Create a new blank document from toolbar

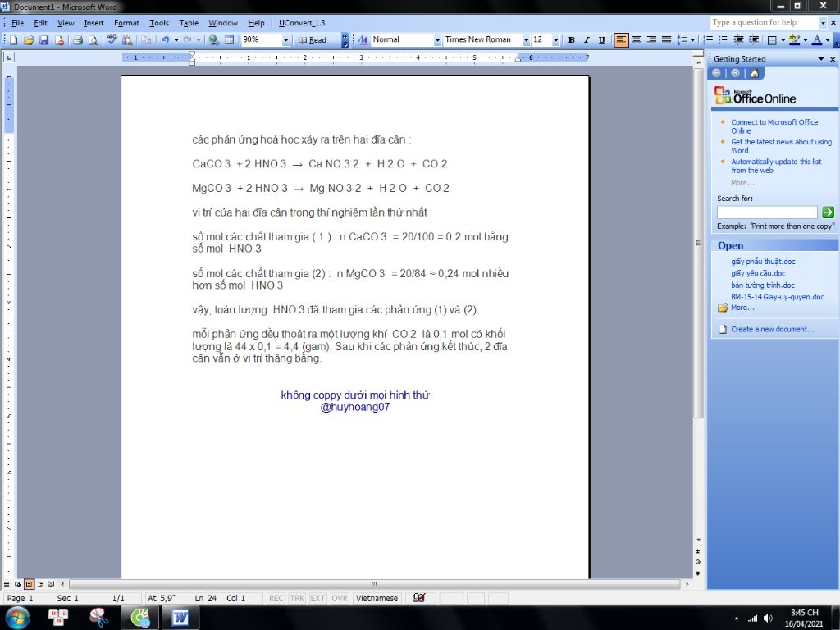coord(14,40)
